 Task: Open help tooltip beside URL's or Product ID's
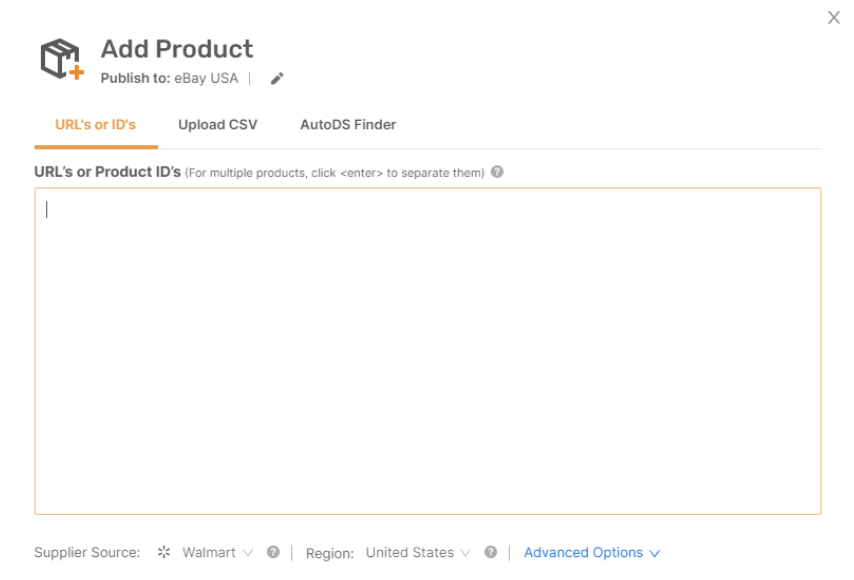pos(497,172)
